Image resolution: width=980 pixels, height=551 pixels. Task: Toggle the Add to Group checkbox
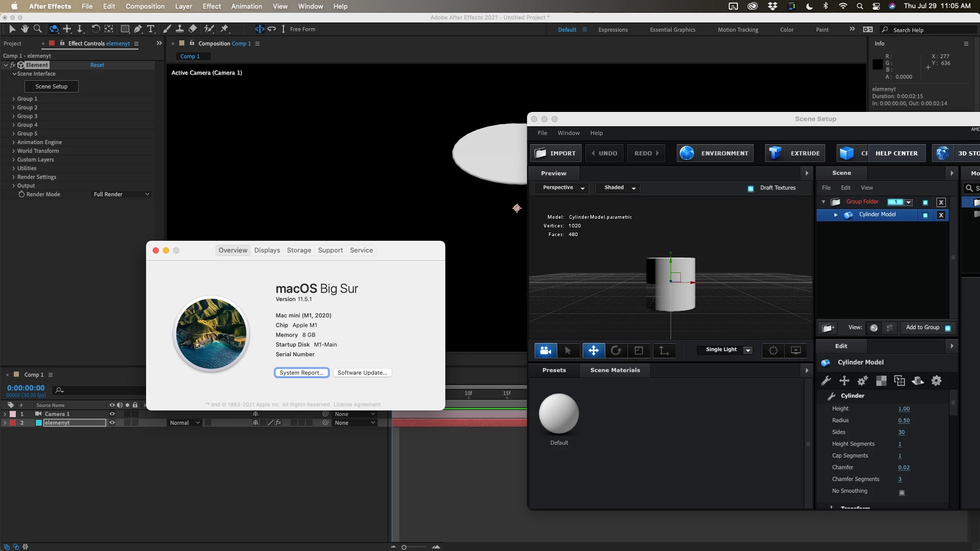(948, 328)
